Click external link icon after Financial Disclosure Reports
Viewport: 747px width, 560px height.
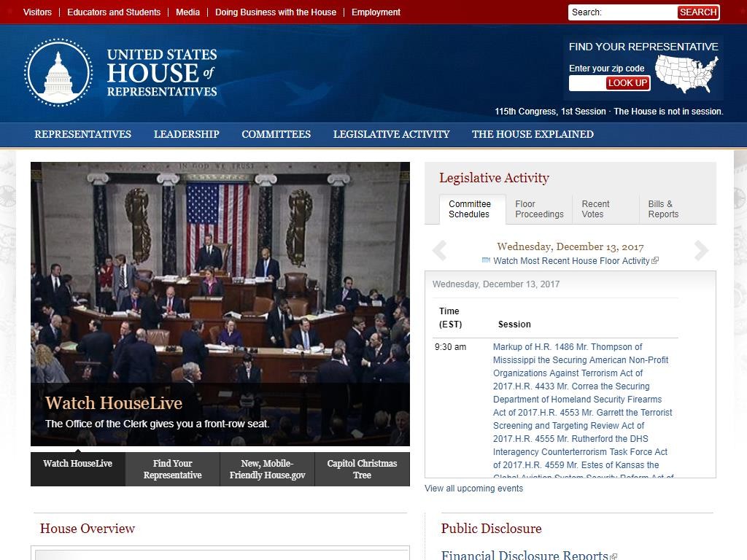pyautogui.click(x=614, y=556)
